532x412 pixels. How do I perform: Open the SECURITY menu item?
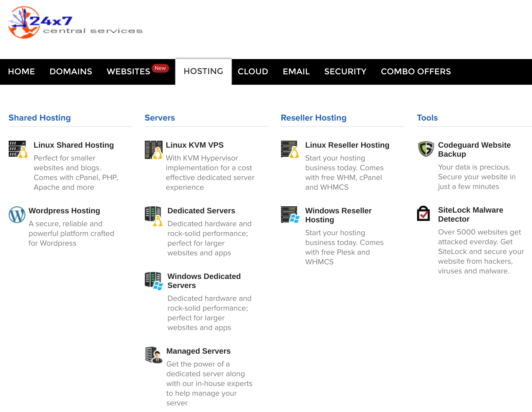[345, 72]
